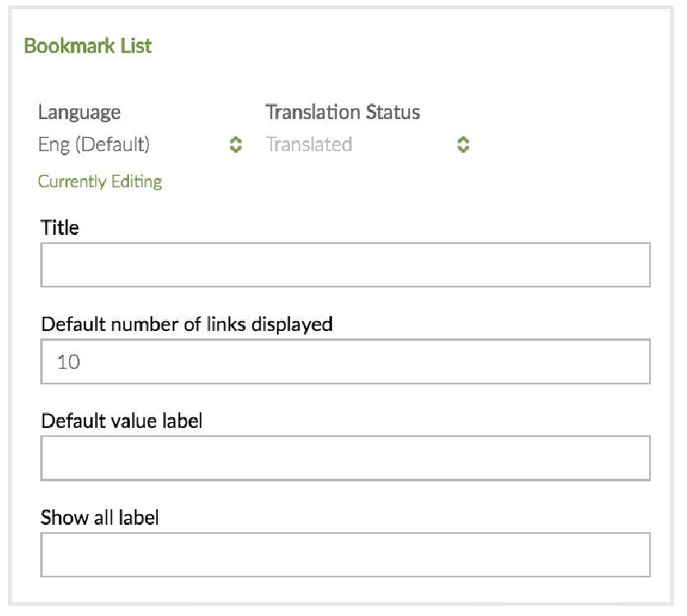Click the Currently Editing status text
687x616 pixels.
[100, 182]
